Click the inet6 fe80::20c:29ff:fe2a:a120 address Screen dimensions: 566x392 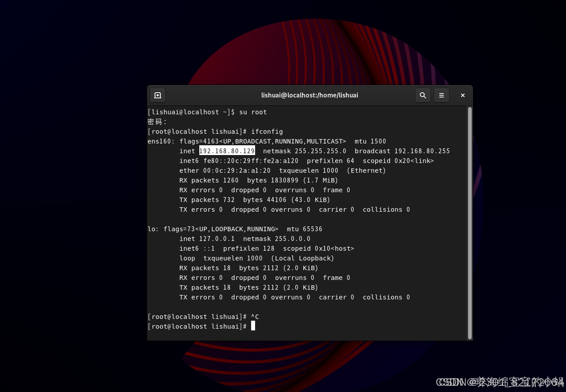click(251, 161)
